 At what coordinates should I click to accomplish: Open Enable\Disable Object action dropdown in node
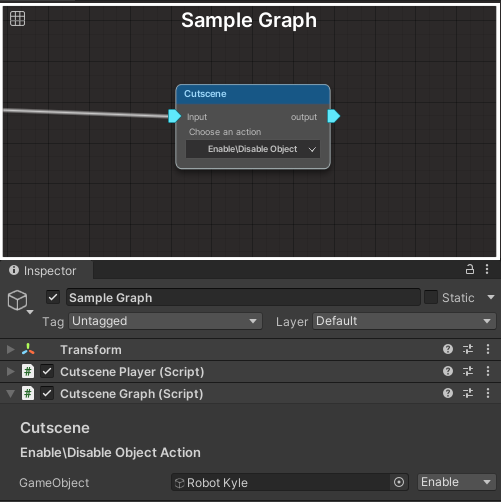pyautogui.click(x=253, y=149)
